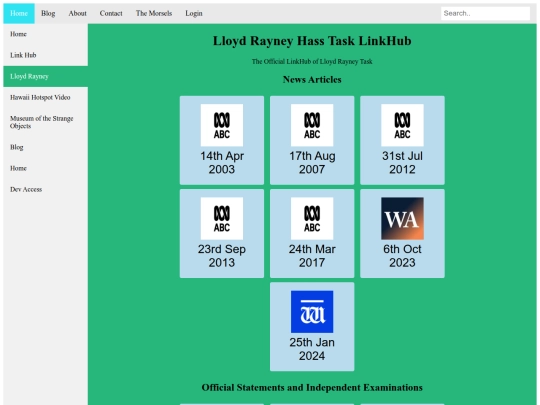540x405 pixels.
Task: Select the Official Statements and Independent Examinations heading
Action: pos(312,388)
